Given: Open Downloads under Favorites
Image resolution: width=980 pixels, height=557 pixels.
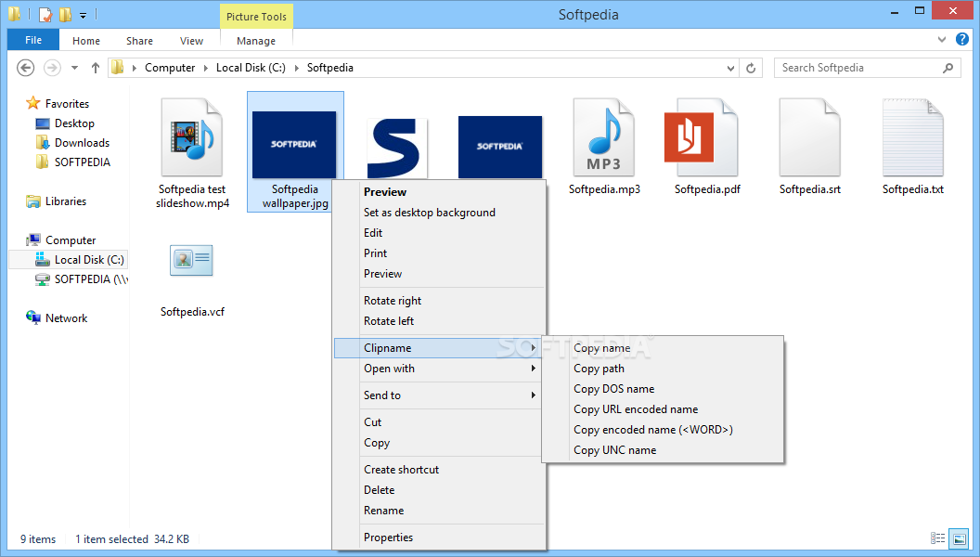Looking at the screenshot, I should click(x=82, y=143).
